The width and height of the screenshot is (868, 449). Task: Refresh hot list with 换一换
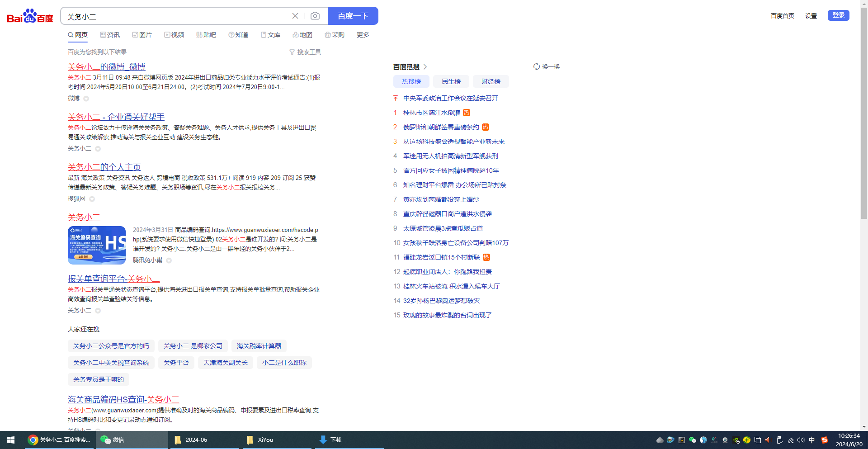547,66
